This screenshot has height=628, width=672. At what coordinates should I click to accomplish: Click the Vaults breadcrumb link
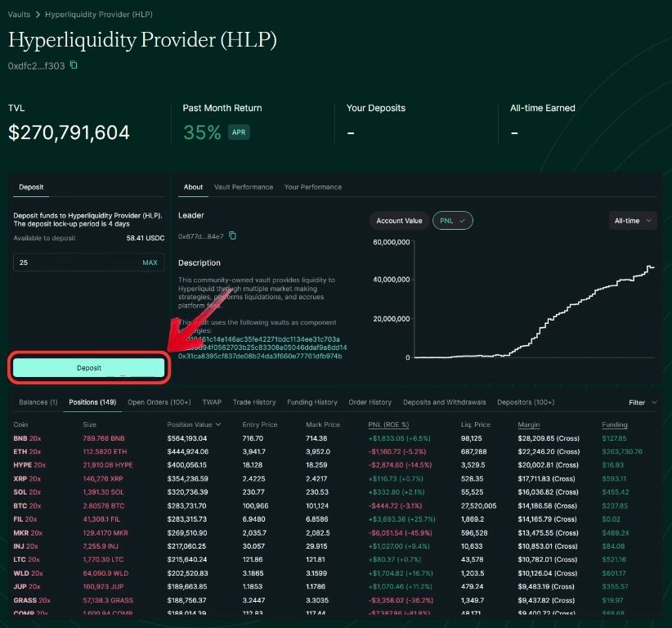pyautogui.click(x=19, y=14)
